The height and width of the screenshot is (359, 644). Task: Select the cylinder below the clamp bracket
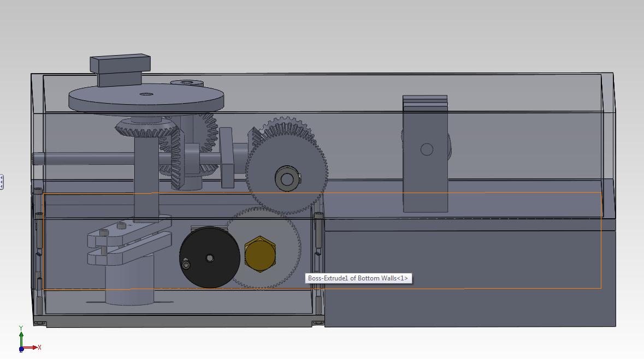(130, 280)
